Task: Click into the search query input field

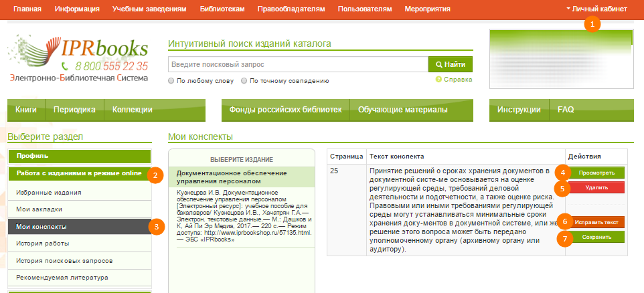Action: 298,64
